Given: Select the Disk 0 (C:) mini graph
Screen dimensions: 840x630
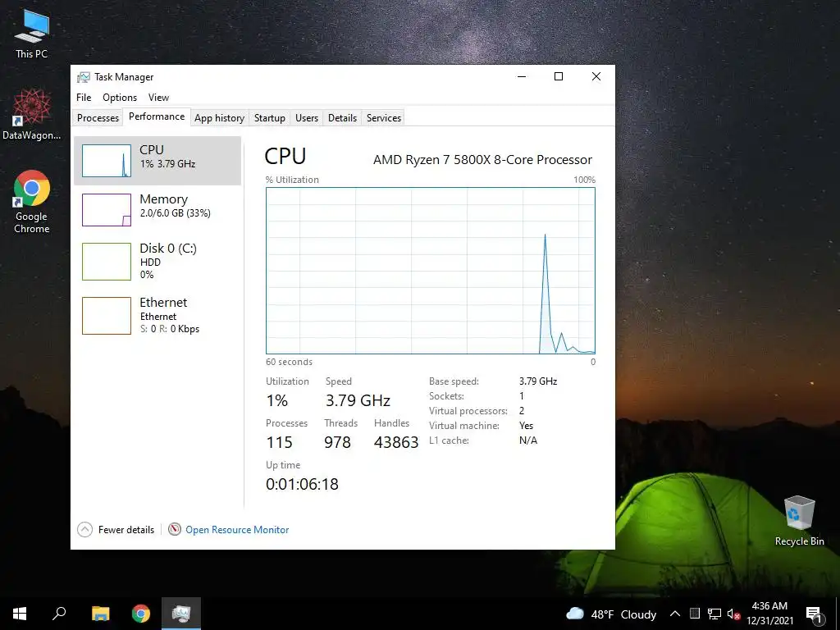Looking at the screenshot, I should (106, 262).
